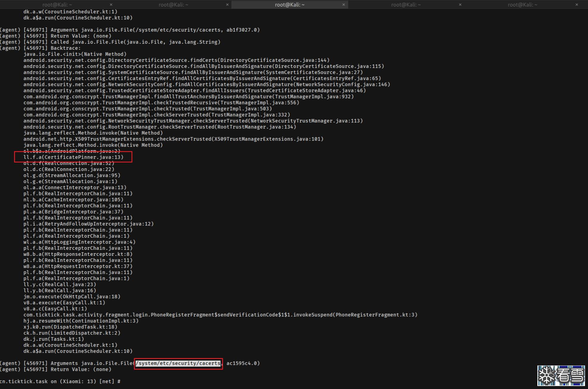Click the 'pl.a.a(BridgeInterceptor.java:37)' line
588x389 pixels.
point(73,212)
